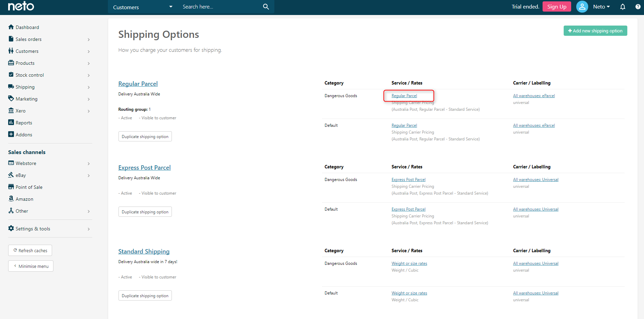Open Default Standard Shipping Universal carrier link
The image size is (644, 319).
click(x=536, y=293)
